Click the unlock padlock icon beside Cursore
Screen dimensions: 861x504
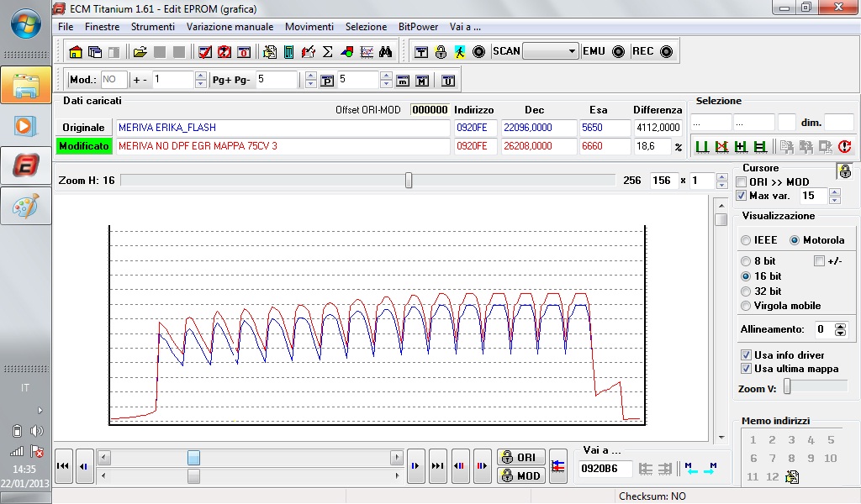tap(845, 171)
